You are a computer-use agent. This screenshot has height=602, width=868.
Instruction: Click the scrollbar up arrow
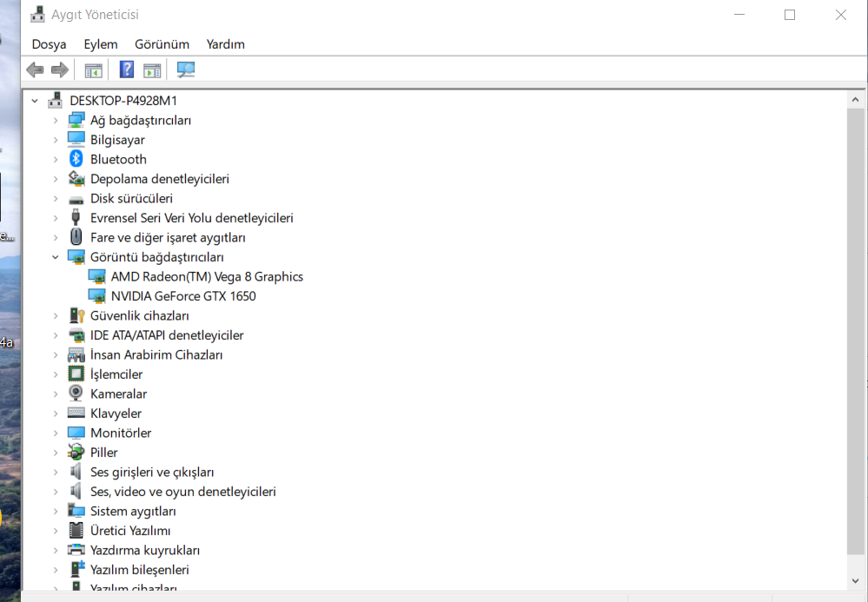coord(855,100)
